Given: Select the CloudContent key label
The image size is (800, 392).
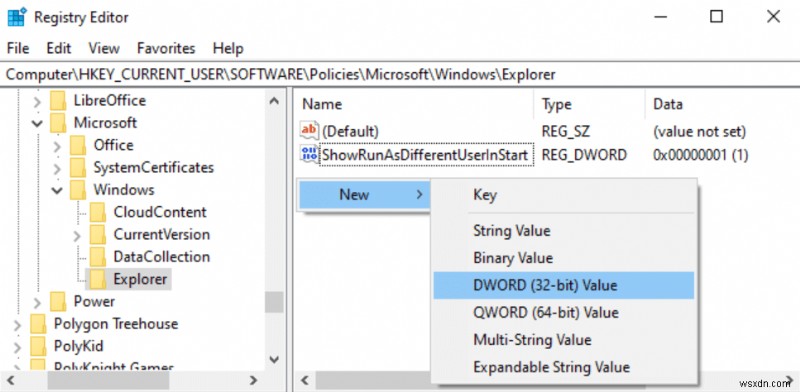Looking at the screenshot, I should pos(160,212).
